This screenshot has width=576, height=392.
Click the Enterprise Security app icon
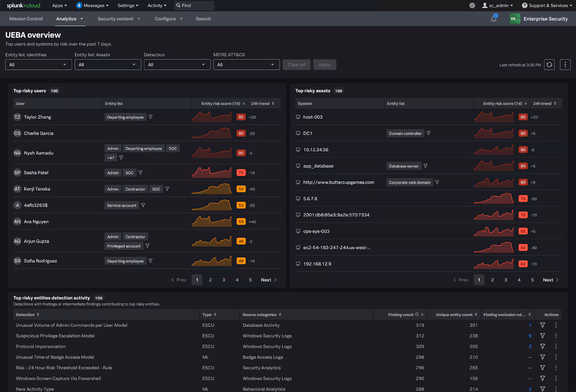point(514,19)
